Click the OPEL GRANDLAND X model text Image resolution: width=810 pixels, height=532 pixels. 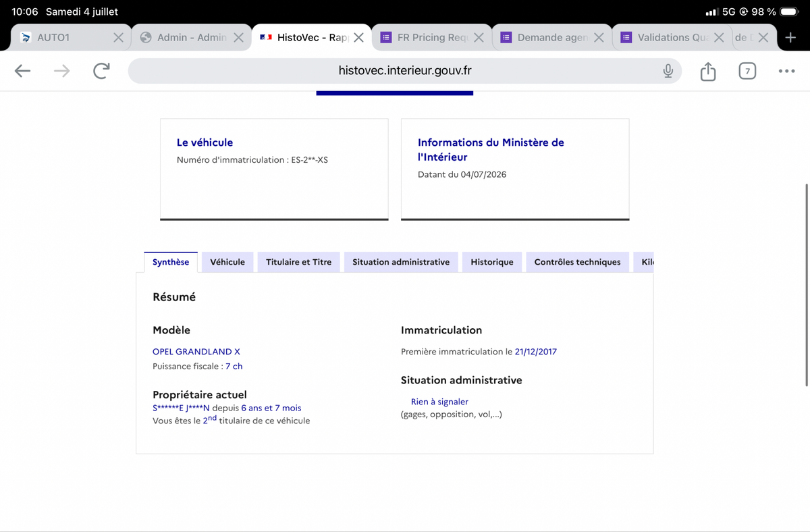point(196,352)
